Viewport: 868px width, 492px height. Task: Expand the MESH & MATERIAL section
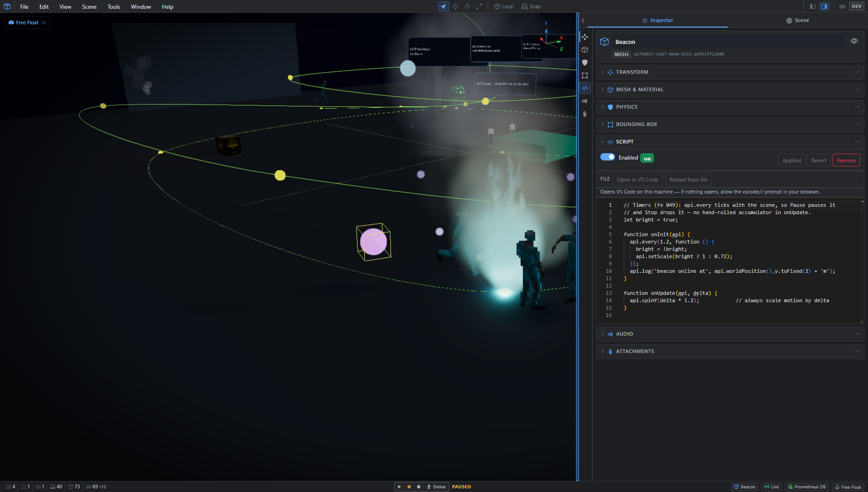[730, 89]
